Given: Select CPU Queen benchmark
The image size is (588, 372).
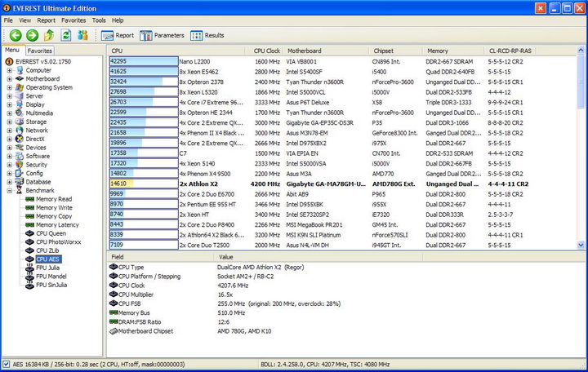Looking at the screenshot, I should [51, 234].
